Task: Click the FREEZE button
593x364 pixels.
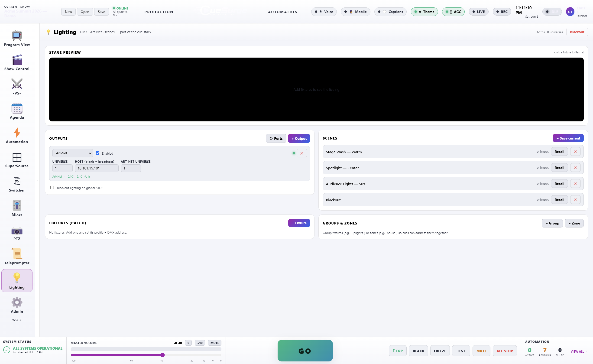Action: point(440,351)
